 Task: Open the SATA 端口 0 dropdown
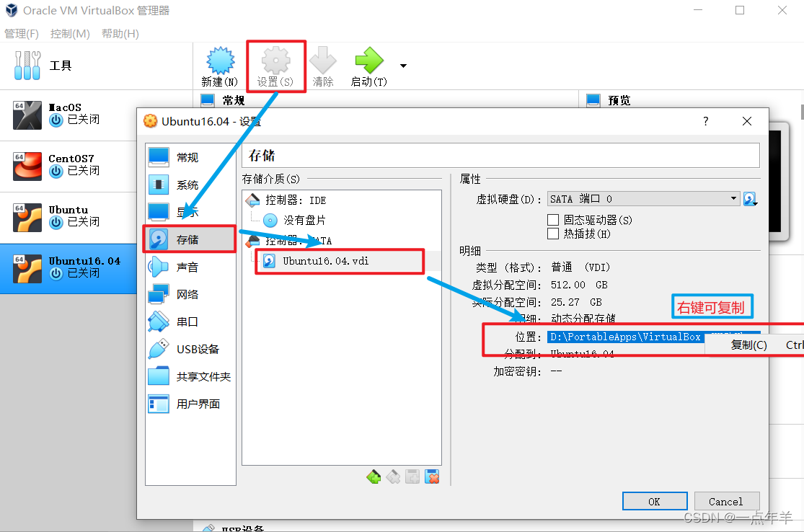(x=644, y=199)
